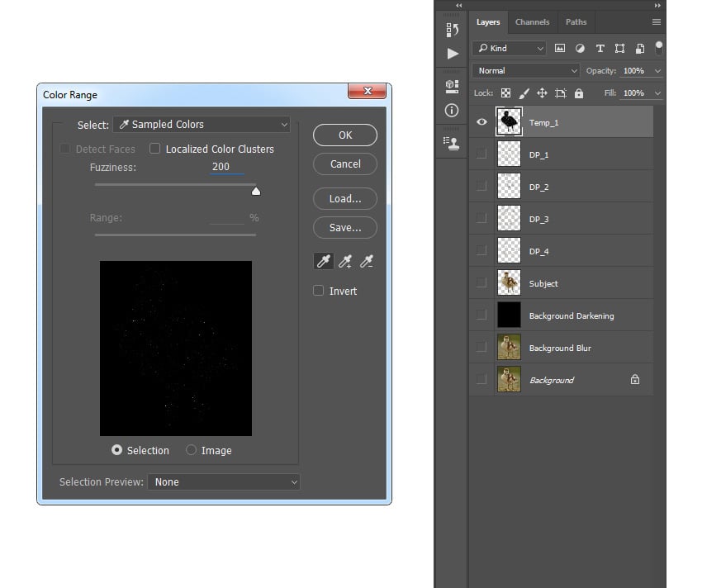Expand the Selection Preview dropdown
The image size is (702, 588).
223,481
